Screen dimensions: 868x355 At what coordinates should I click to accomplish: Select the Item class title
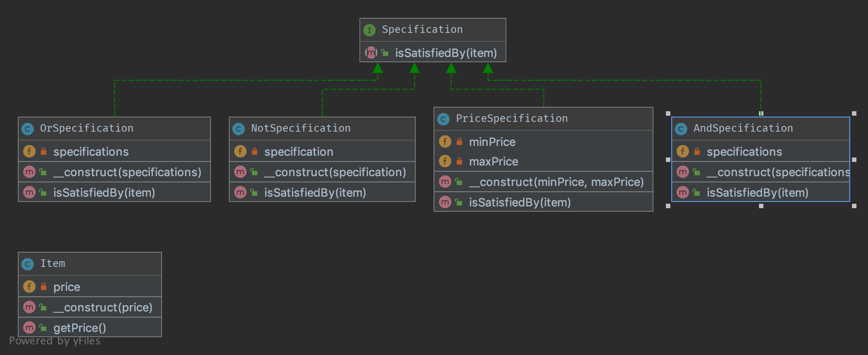pos(53,264)
